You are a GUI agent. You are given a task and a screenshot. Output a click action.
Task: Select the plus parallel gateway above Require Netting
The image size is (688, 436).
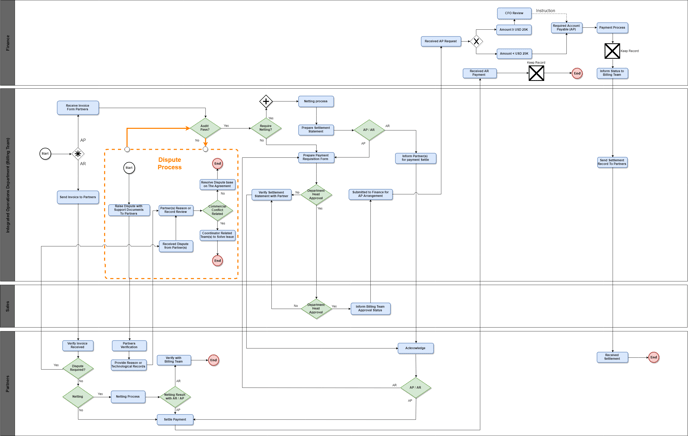pyautogui.click(x=266, y=101)
